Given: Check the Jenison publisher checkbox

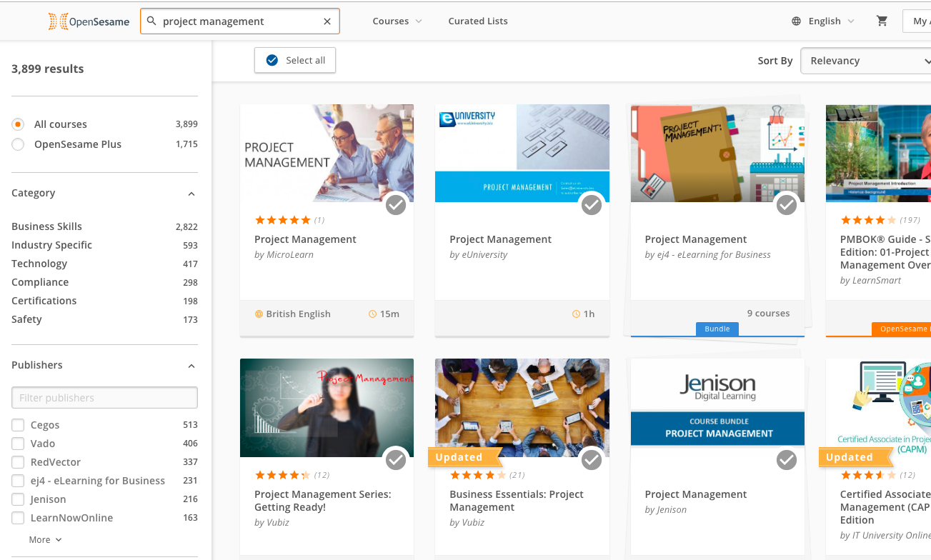Looking at the screenshot, I should 18,499.
